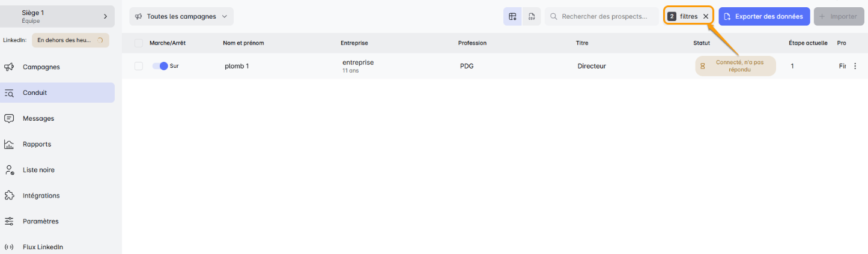Click the Exporter des données button
Image resolution: width=868 pixels, height=254 pixels.
tap(763, 17)
